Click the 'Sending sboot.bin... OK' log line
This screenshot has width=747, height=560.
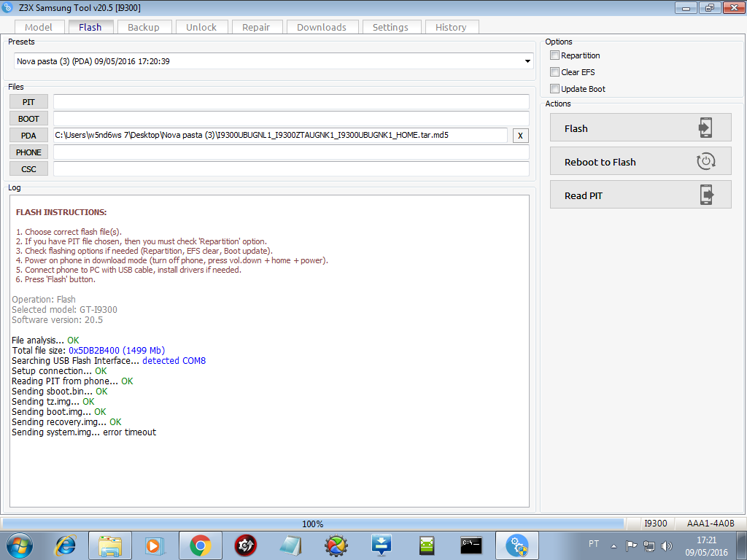60,392
